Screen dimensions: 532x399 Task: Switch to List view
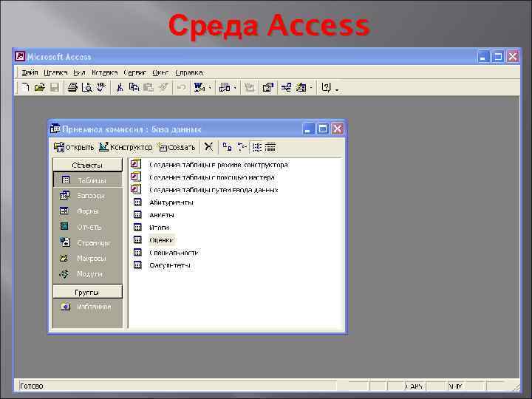(x=257, y=147)
